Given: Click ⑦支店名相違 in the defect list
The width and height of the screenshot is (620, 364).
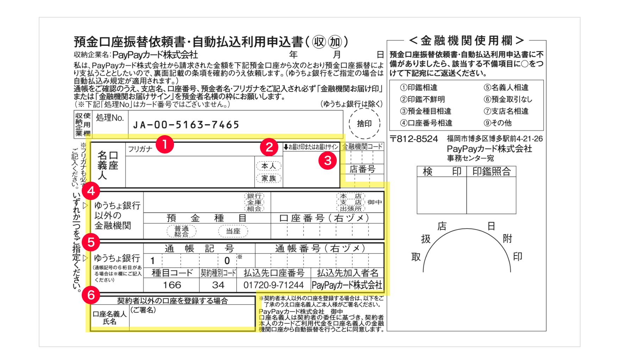Looking at the screenshot, I should tap(506, 111).
